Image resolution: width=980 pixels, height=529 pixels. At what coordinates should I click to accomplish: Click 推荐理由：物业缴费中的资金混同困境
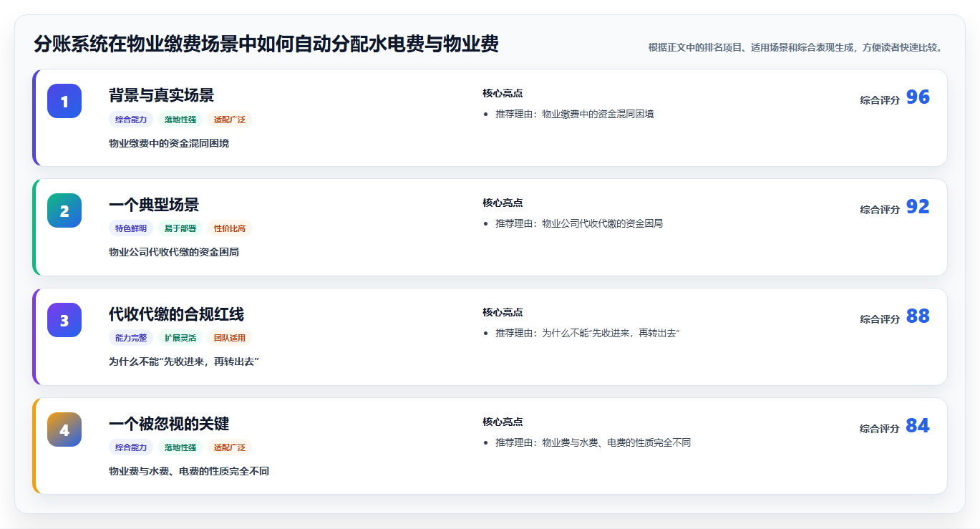(574, 114)
